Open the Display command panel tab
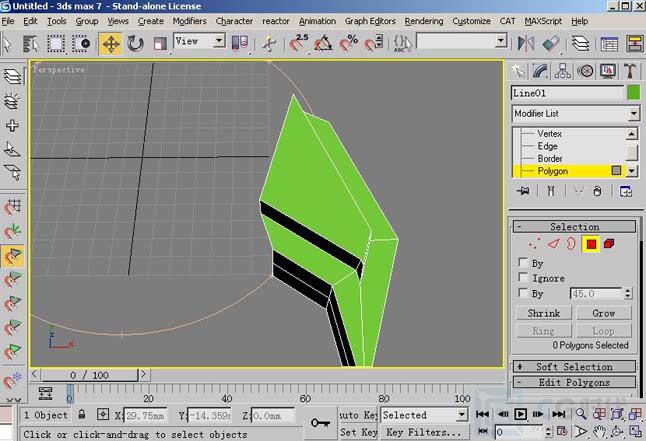Screen dimensions: 646x441 pos(608,71)
